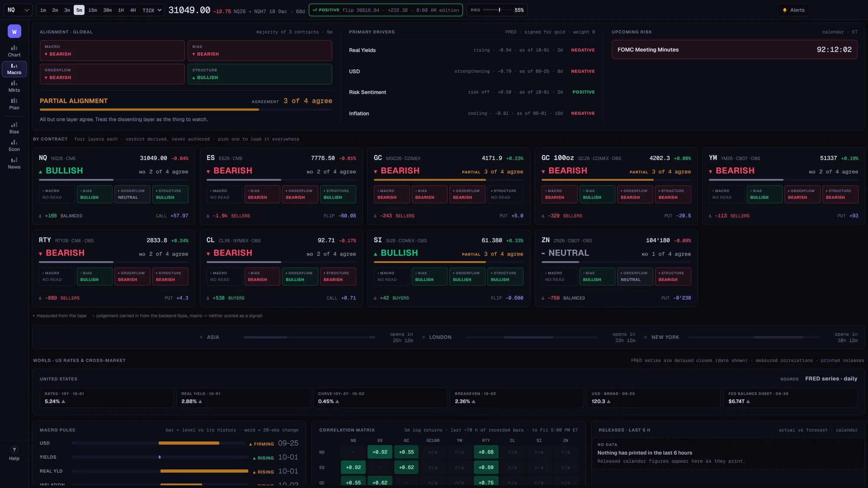
Task: Load the SI contract card
Action: pos(448,269)
